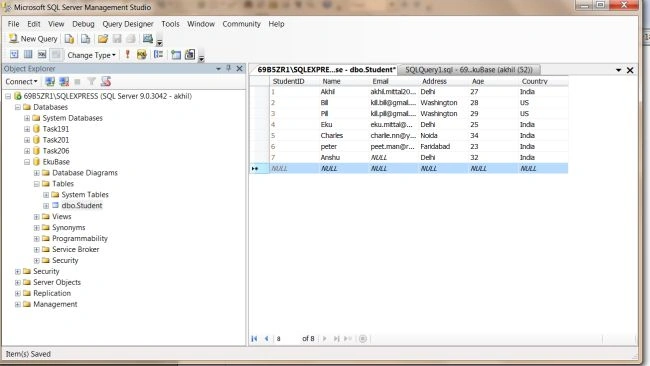
Task: Click the Registered Servers toolbar icon
Action: click(148, 39)
